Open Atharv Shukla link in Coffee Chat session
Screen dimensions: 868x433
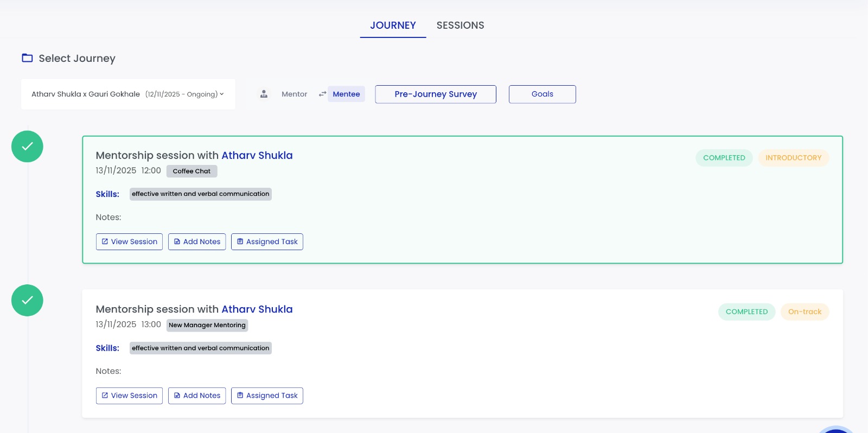(257, 155)
